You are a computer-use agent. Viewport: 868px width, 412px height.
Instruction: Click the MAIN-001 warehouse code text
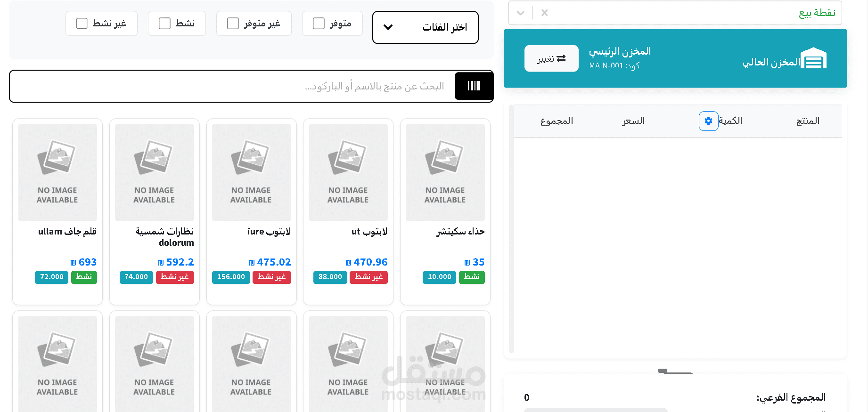pos(614,66)
